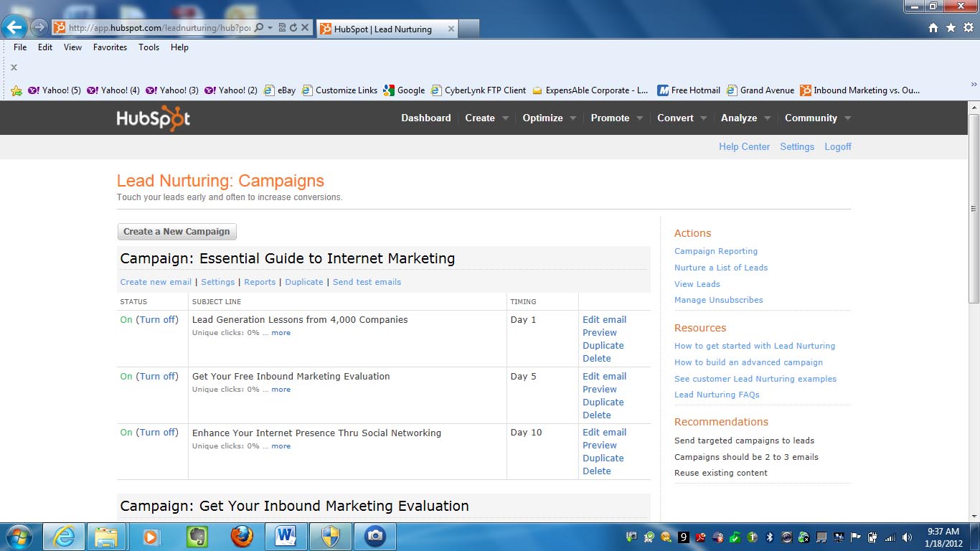This screenshot has height=551, width=980.
Task: Click the browser Forward arrow button
Action: pos(39,28)
